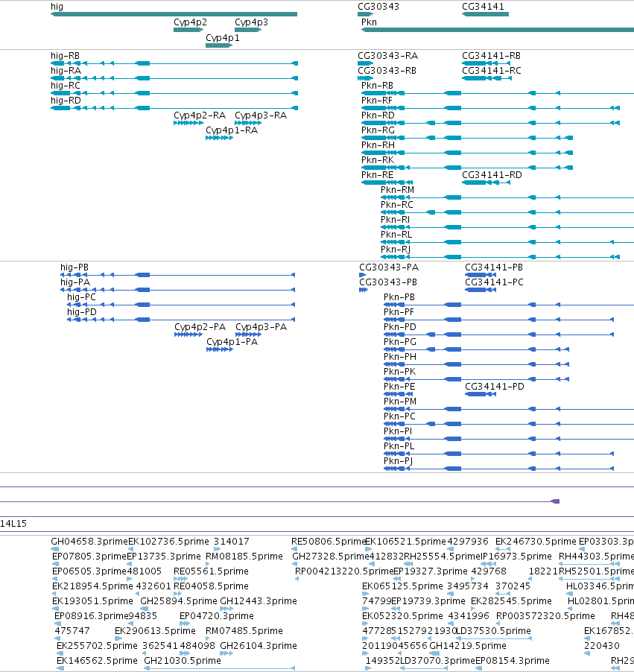This screenshot has width=634, height=672.
Task: Open the Cyp4p1-RA transcript
Action: 218,138
